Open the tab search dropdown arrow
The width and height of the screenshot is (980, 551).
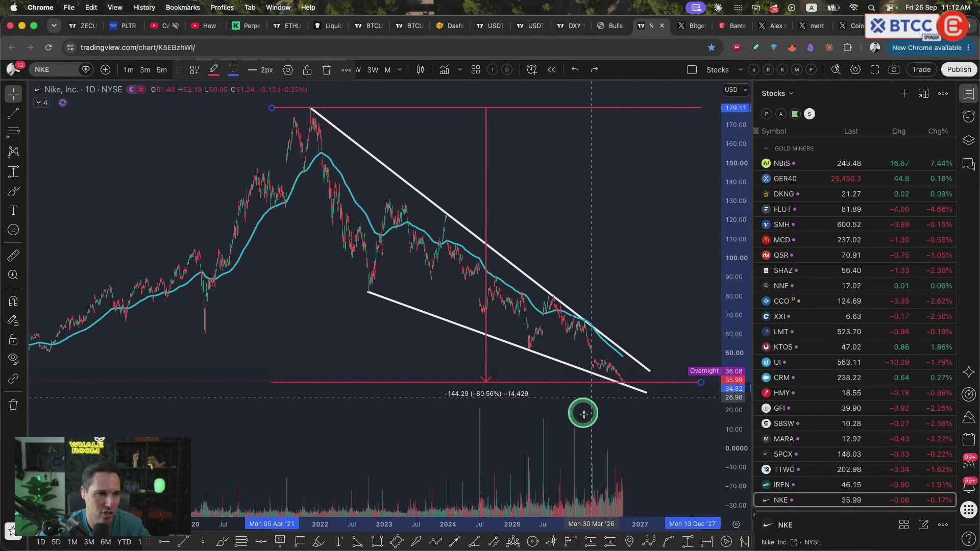[54, 26]
